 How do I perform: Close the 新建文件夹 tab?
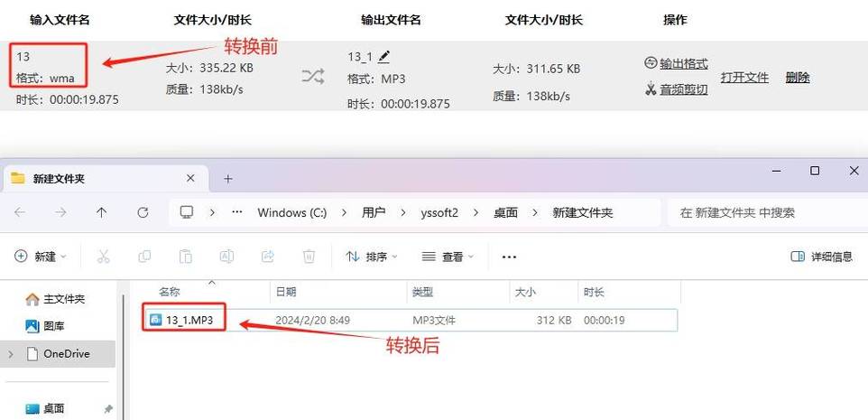click(190, 179)
